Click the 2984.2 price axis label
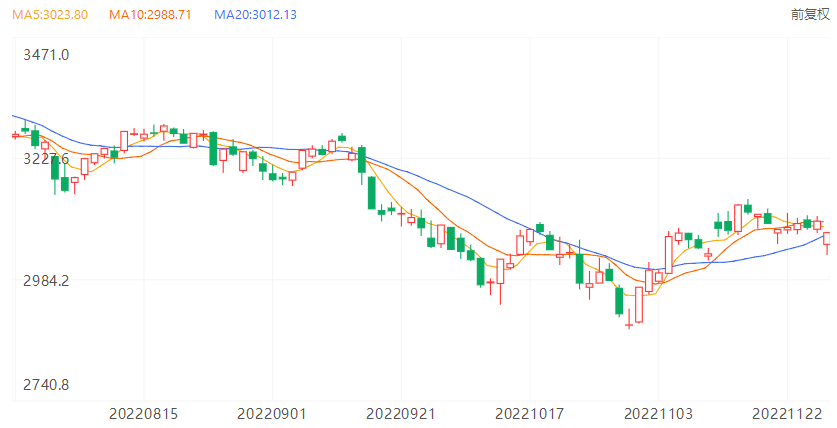 (46, 280)
